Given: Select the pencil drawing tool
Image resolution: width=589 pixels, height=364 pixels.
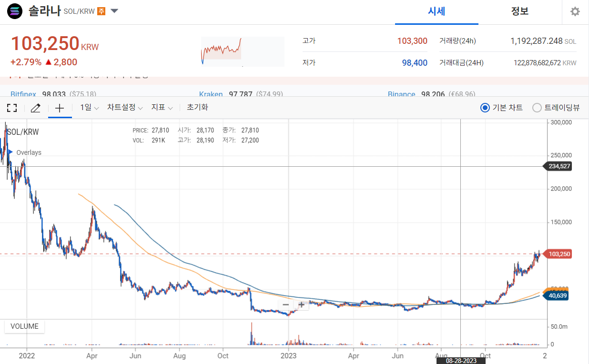Looking at the screenshot, I should (36, 108).
